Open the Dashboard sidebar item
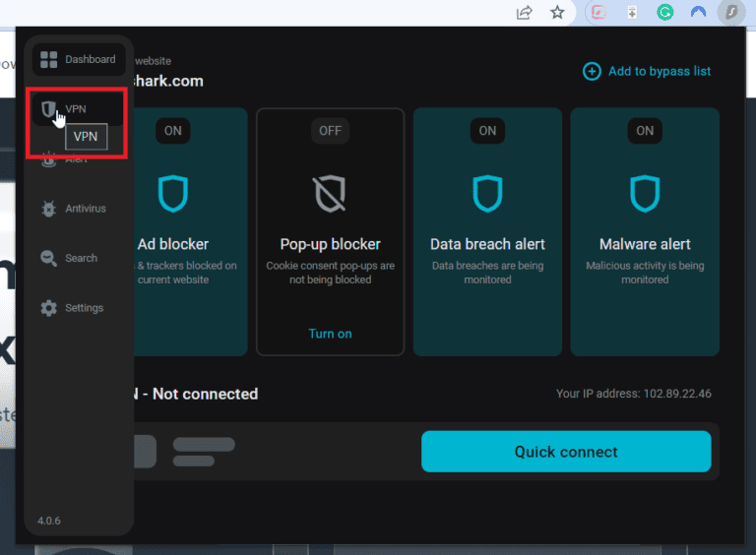Viewport: 756px width, 555px height. [x=79, y=59]
